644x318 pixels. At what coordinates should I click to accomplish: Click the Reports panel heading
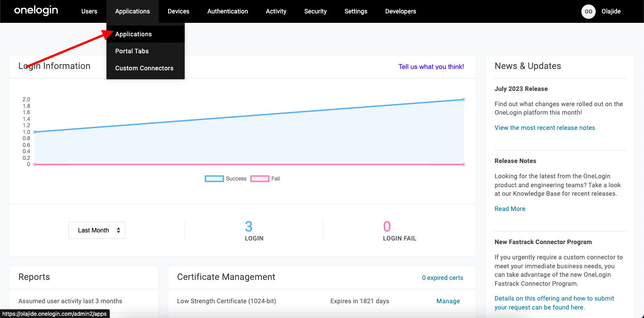(x=34, y=277)
